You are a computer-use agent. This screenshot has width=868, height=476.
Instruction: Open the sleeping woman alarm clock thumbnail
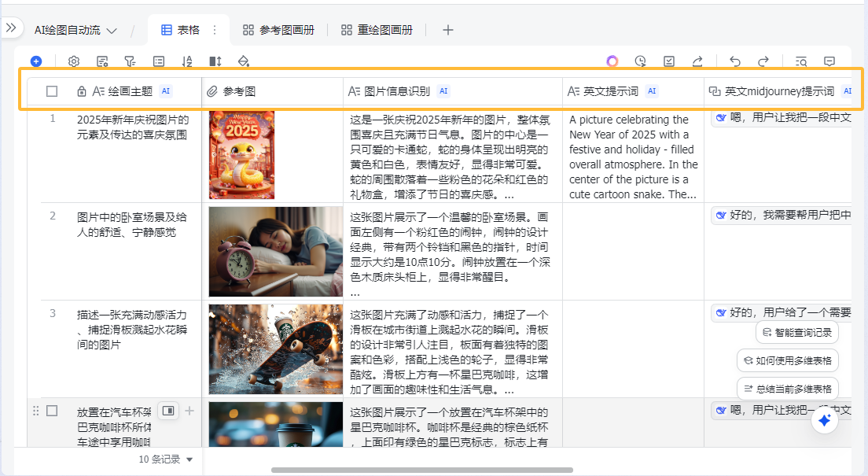276,252
